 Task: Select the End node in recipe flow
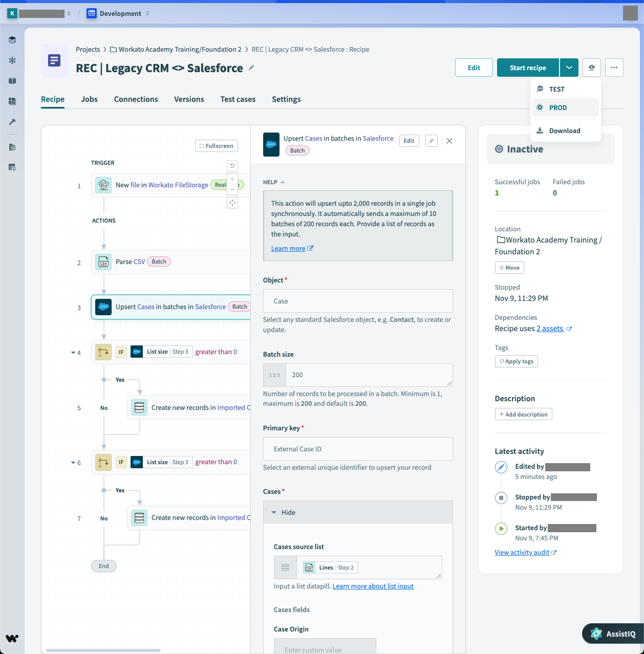(104, 566)
